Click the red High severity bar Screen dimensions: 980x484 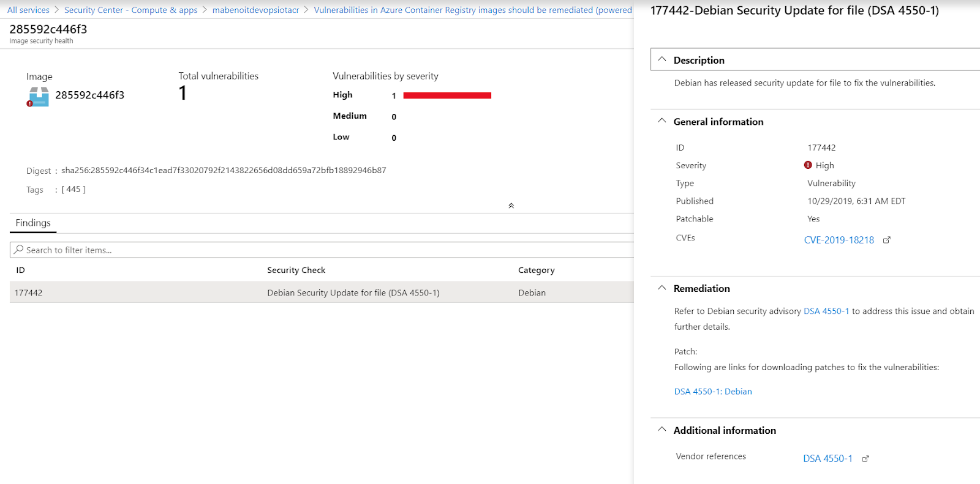point(447,95)
